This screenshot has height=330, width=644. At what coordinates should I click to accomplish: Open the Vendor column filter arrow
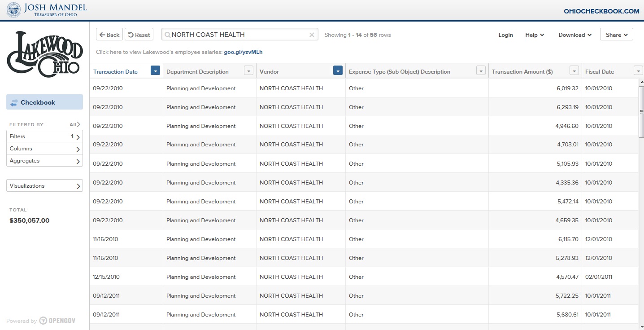point(338,71)
